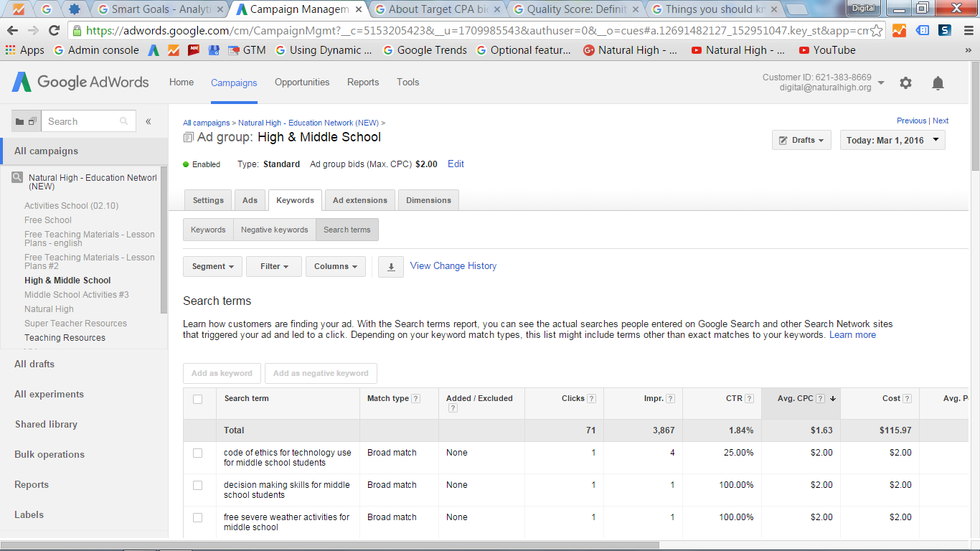
Task: Switch to the Dimensions tab
Action: (428, 200)
